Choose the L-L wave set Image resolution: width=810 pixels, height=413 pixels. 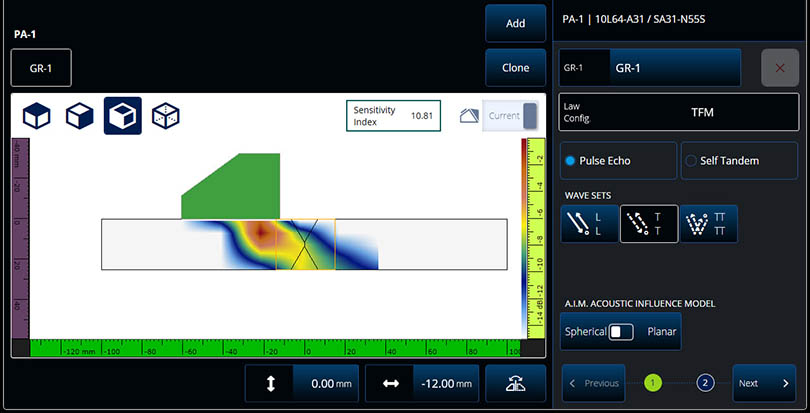click(589, 225)
